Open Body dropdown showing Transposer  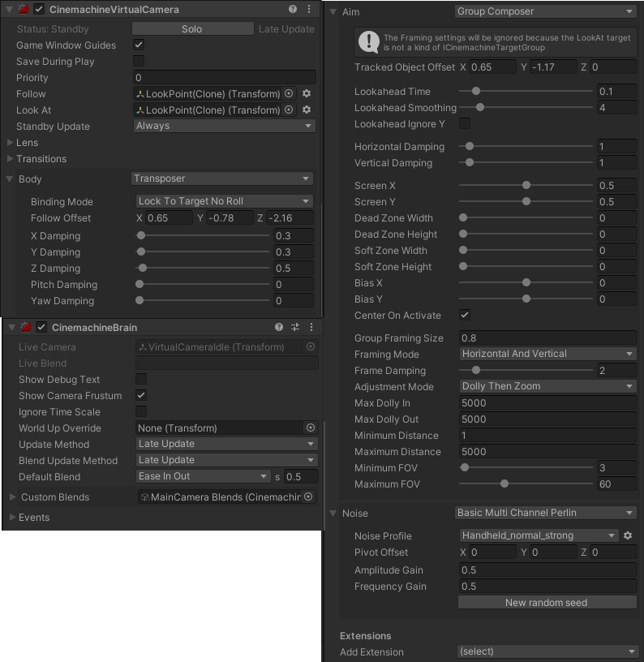pyautogui.click(x=222, y=178)
